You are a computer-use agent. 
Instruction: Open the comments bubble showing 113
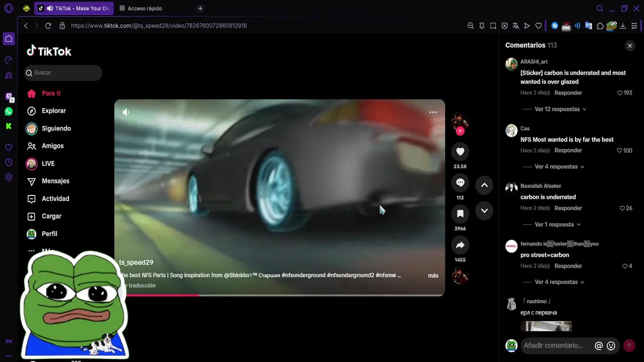[460, 183]
